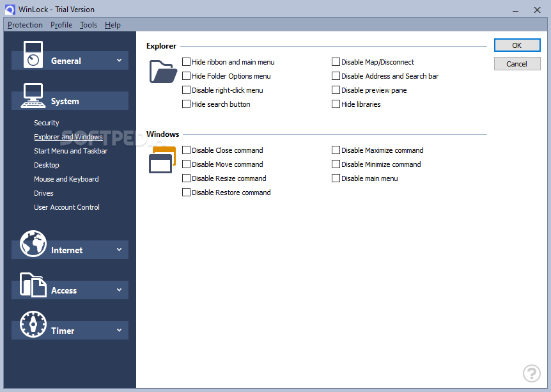Open the Protection menu
Screen dimensions: 551x392
click(24, 25)
